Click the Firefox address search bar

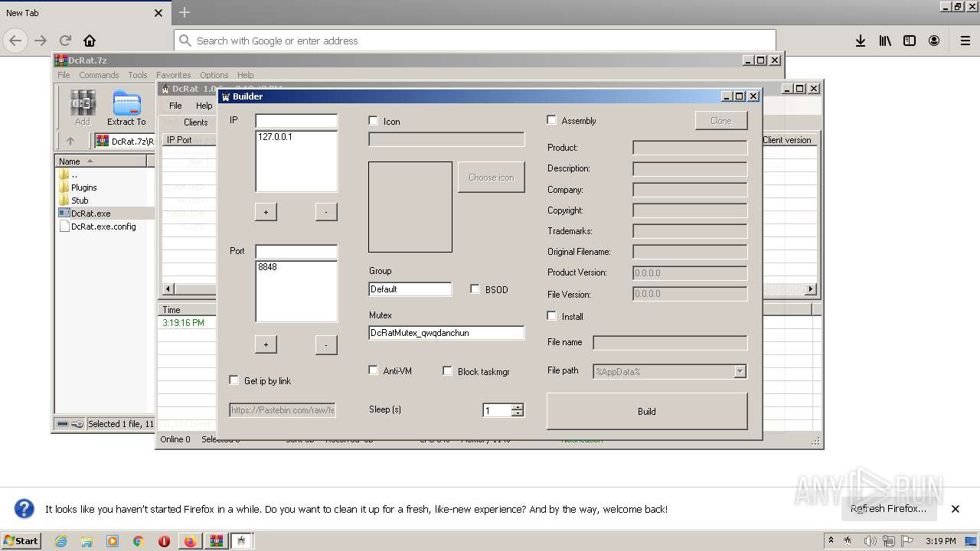pos(475,41)
